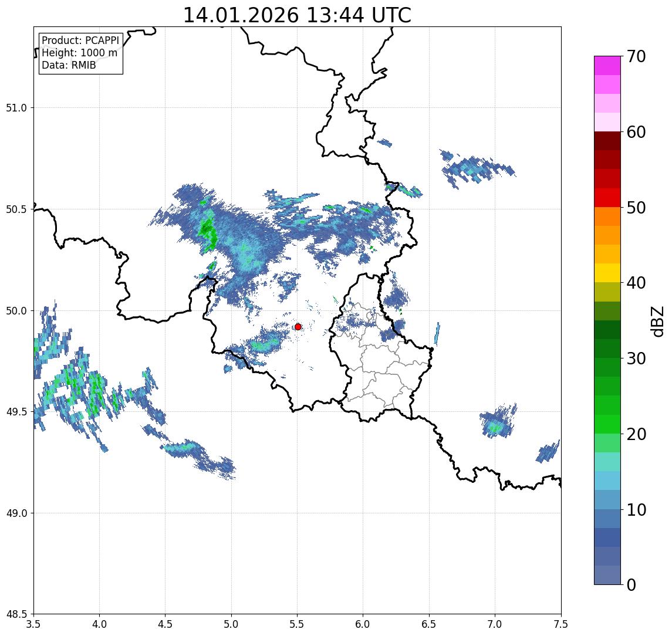Click the colorbar tick label 0

pyautogui.click(x=632, y=584)
